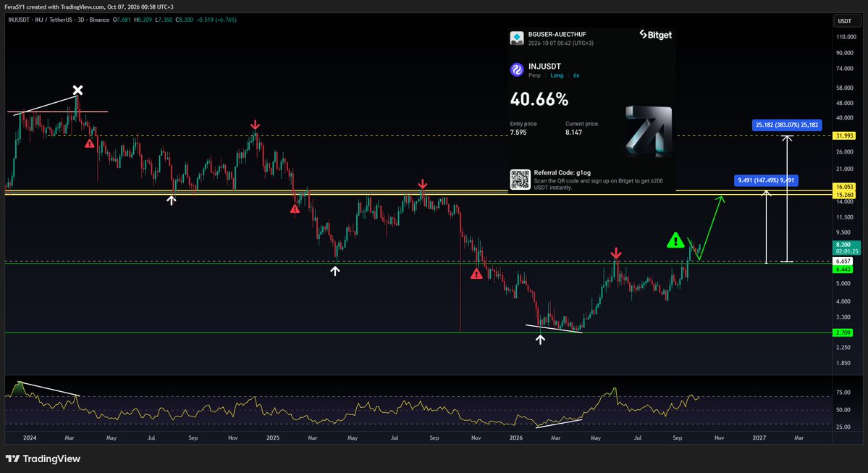Click the 40.66% return figure
Viewport: 868px width, 473px height.
click(x=539, y=100)
